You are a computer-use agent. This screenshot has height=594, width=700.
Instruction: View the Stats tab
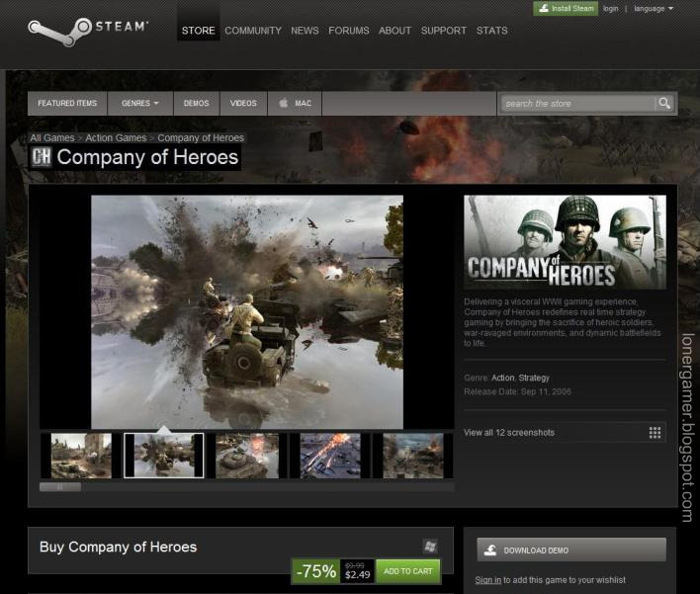(x=492, y=31)
